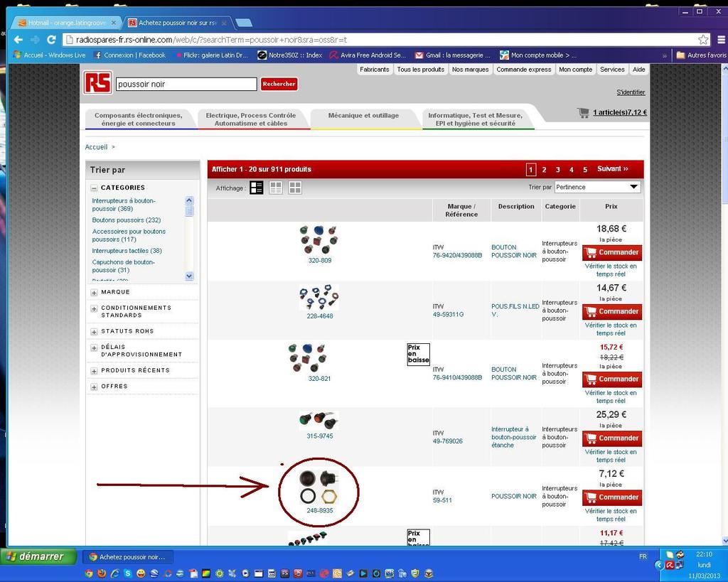Image resolution: width=728 pixels, height=582 pixels.
Task: Open the Mon compte mobile bookmark
Action: [539, 55]
